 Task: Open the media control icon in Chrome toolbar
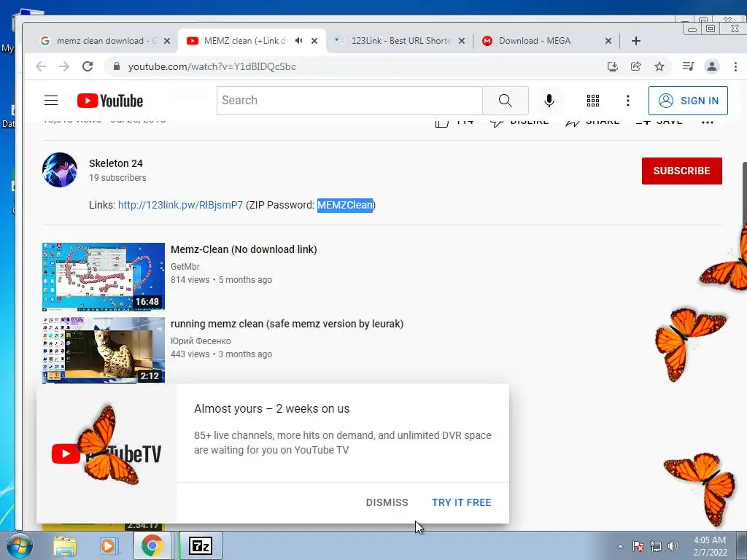click(x=688, y=66)
